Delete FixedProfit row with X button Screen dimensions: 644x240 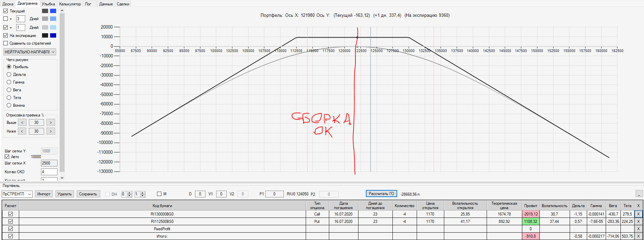coord(638,229)
